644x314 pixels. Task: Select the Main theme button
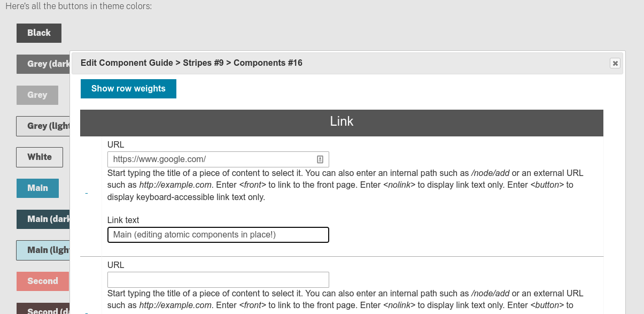(37, 188)
